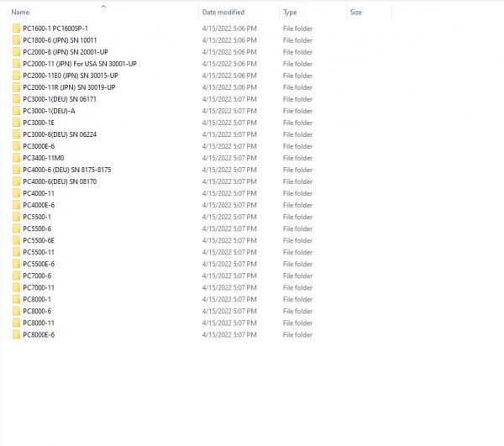This screenshot has height=446, width=504.
Task: Click the folder name PC5500-1
Action: 37,217
